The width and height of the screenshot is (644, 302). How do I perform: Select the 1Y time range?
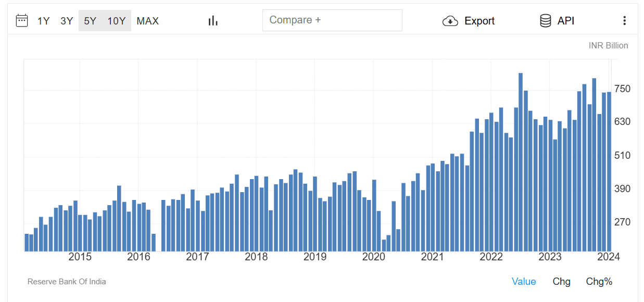[x=44, y=21]
